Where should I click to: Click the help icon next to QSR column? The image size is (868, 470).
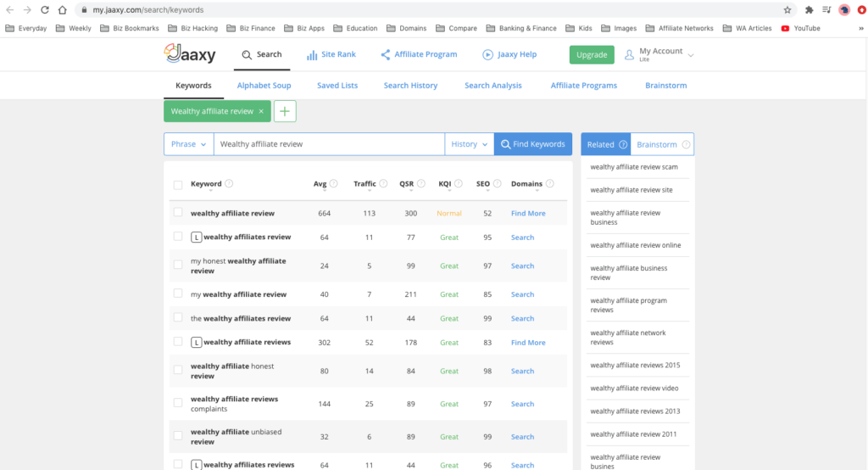420,184
